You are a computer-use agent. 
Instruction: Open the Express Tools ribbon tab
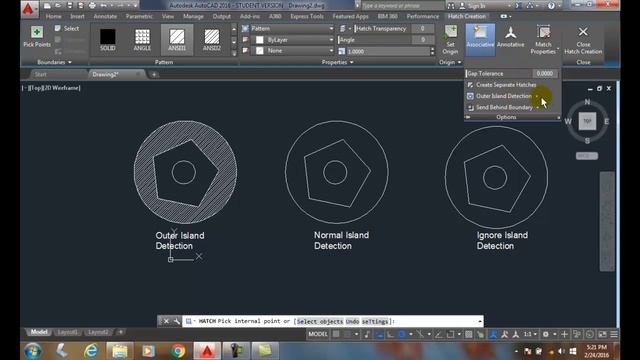[307, 16]
